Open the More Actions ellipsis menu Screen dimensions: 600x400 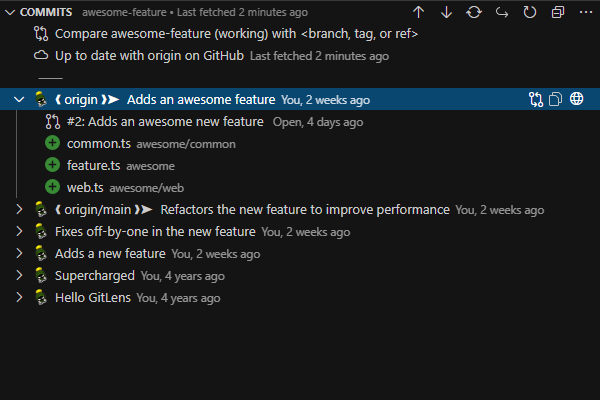pyautogui.click(x=585, y=12)
